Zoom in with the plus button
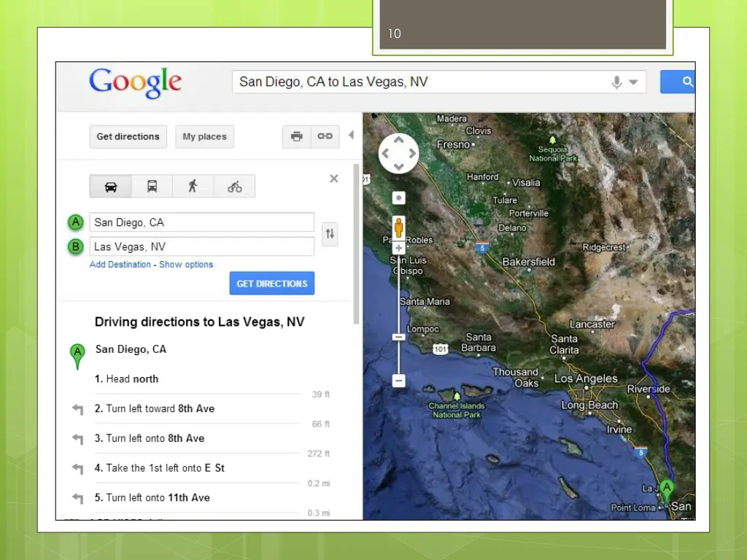Image resolution: width=747 pixels, height=560 pixels. (399, 248)
